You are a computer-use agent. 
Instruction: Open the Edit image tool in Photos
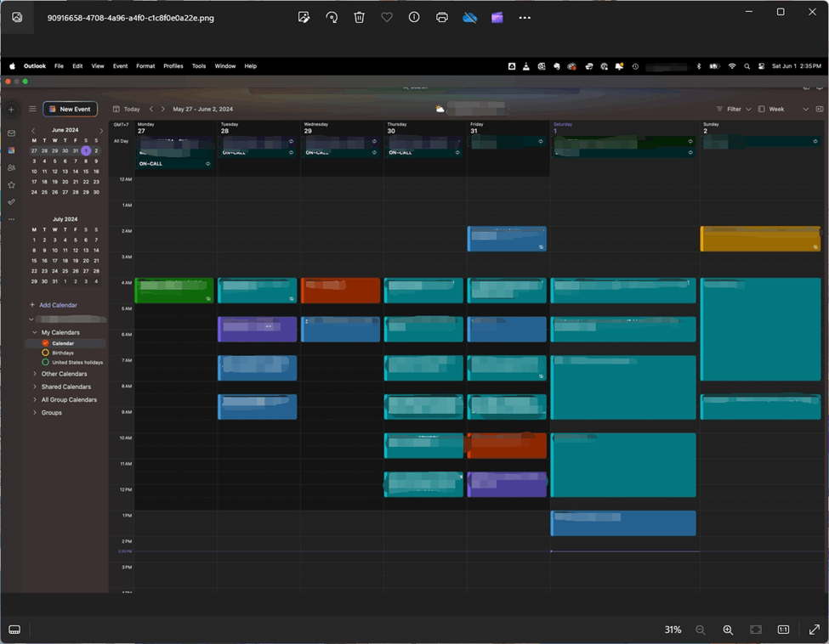tap(304, 18)
